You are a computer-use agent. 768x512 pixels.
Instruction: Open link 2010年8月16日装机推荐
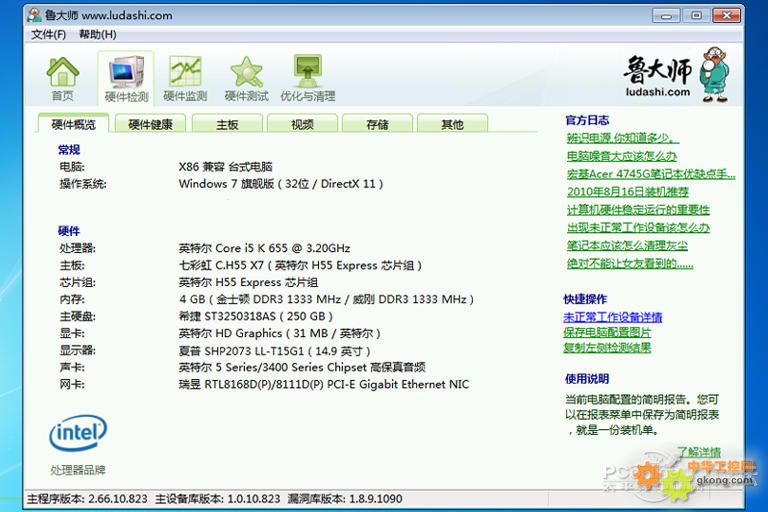628,192
